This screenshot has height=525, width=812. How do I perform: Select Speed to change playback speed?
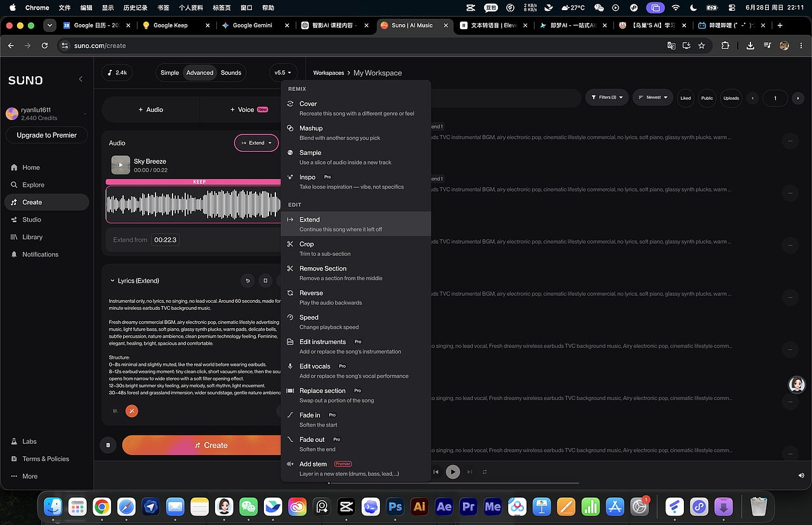coord(356,322)
